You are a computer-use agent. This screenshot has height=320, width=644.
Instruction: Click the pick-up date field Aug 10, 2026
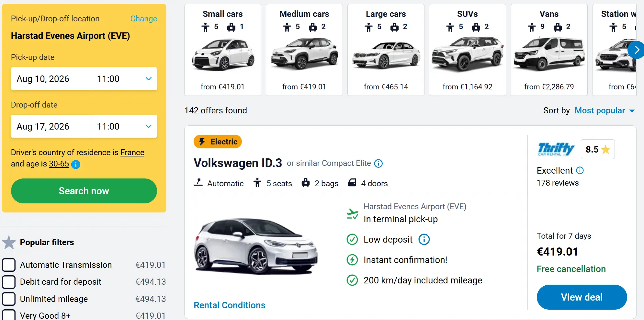(50, 79)
